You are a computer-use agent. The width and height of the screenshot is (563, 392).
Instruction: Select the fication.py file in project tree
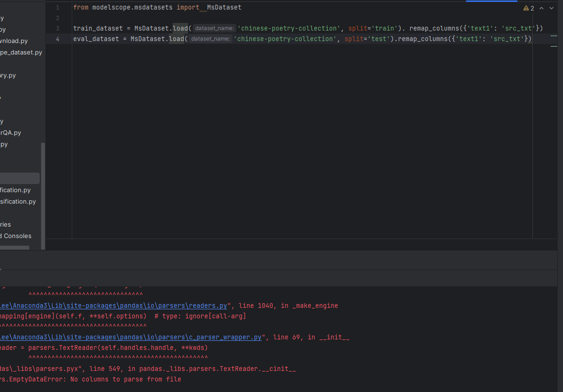pyautogui.click(x=15, y=190)
